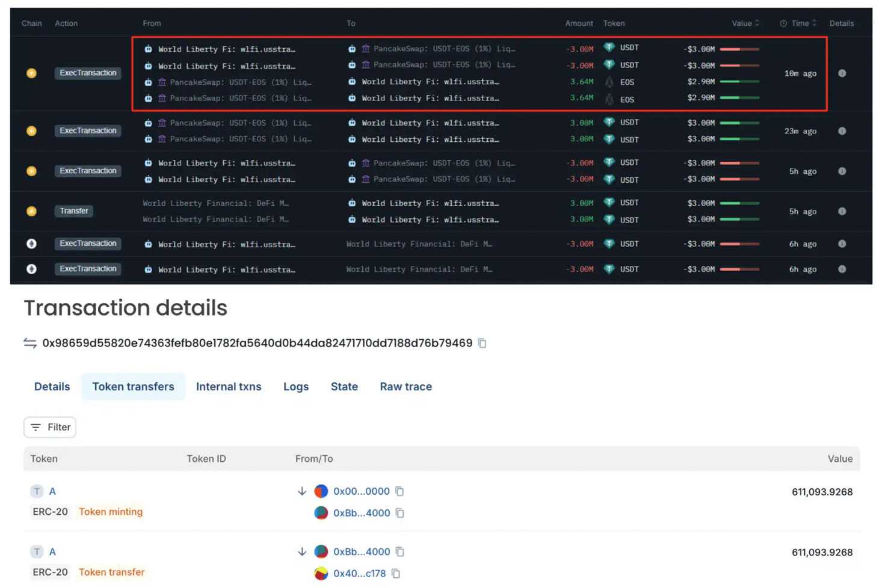Click info icon of 5h ago ExecTransaction row
876x588 pixels.
pos(842,171)
